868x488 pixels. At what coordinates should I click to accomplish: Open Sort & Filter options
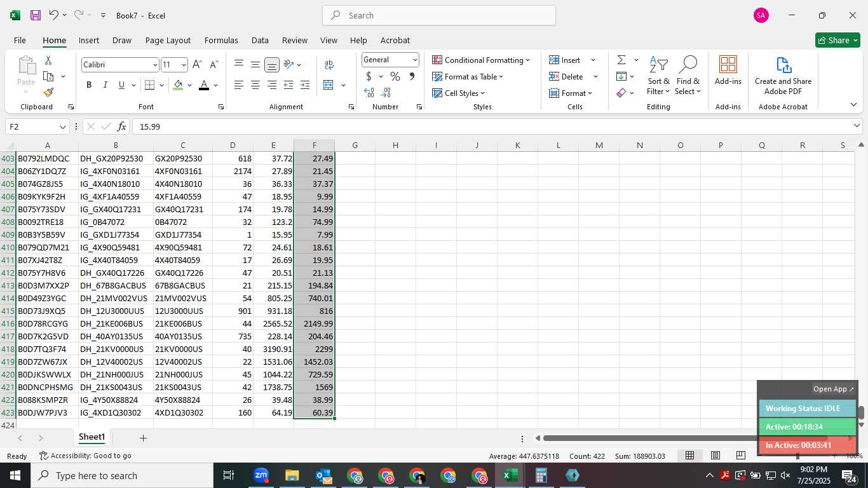(659, 76)
